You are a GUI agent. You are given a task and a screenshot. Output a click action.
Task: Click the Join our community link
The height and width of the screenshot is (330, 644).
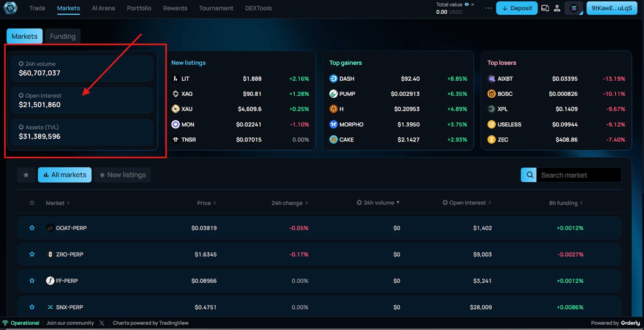[70, 323]
